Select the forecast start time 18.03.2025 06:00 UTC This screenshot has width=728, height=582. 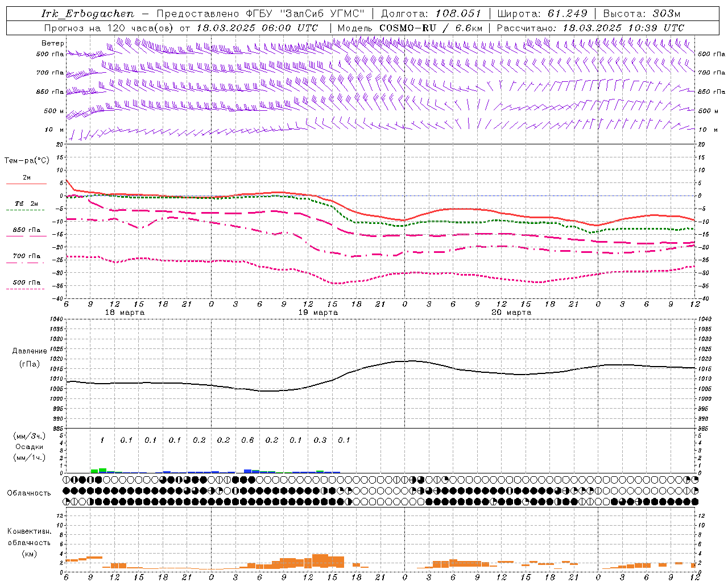pos(257,28)
